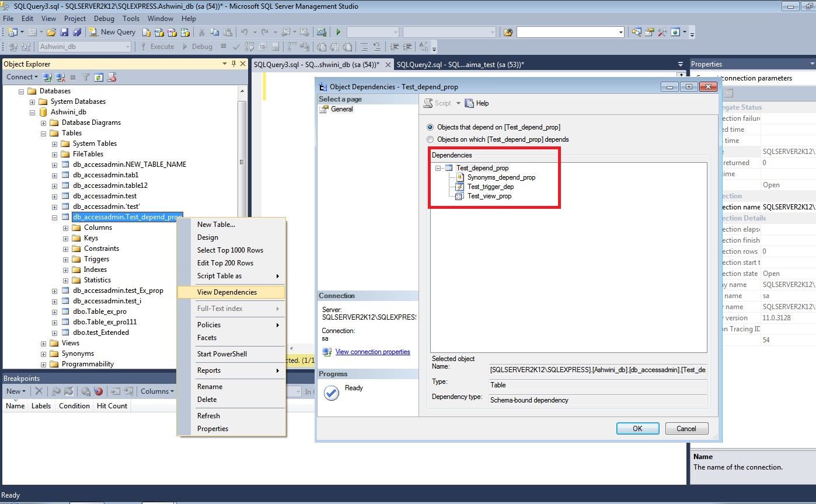This screenshot has height=504, width=816.
Task: Expand the Database Diagrams node
Action: (44, 123)
